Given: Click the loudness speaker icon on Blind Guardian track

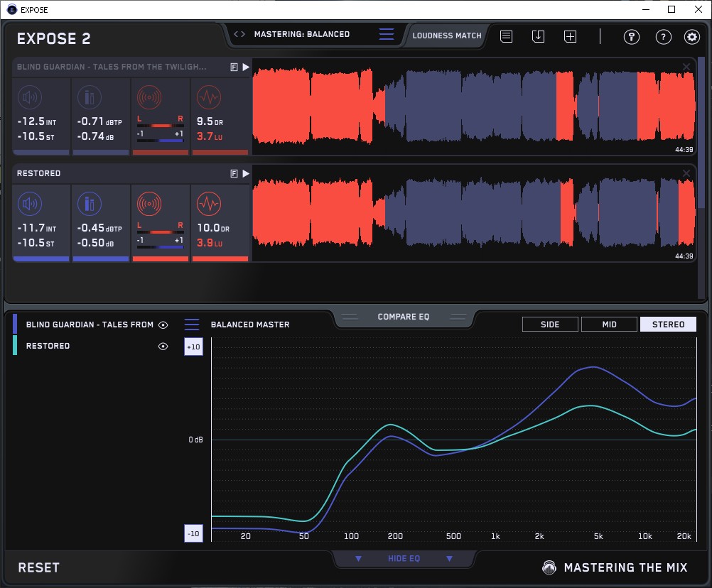Looking at the screenshot, I should pyautogui.click(x=30, y=97).
